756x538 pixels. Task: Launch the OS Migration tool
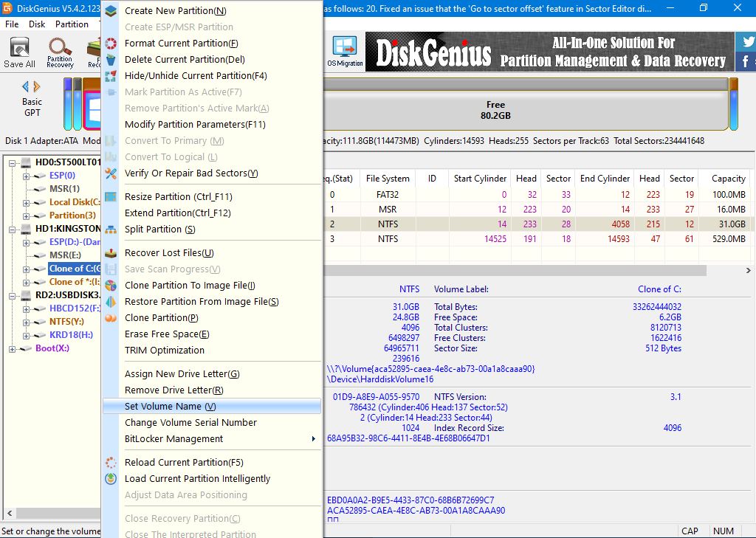click(345, 52)
